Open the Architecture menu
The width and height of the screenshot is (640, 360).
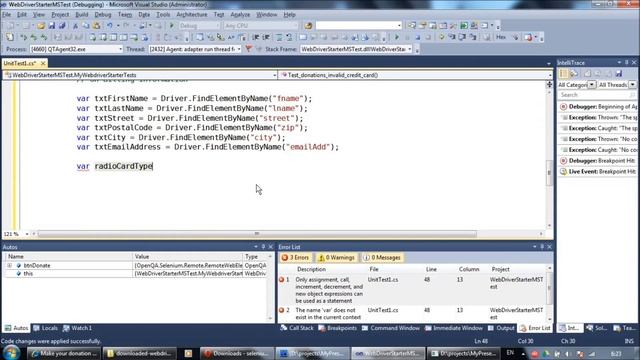(x=192, y=15)
